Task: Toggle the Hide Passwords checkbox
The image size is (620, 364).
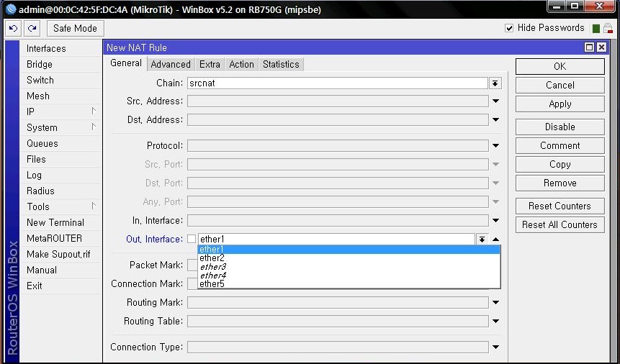Action: coord(509,28)
